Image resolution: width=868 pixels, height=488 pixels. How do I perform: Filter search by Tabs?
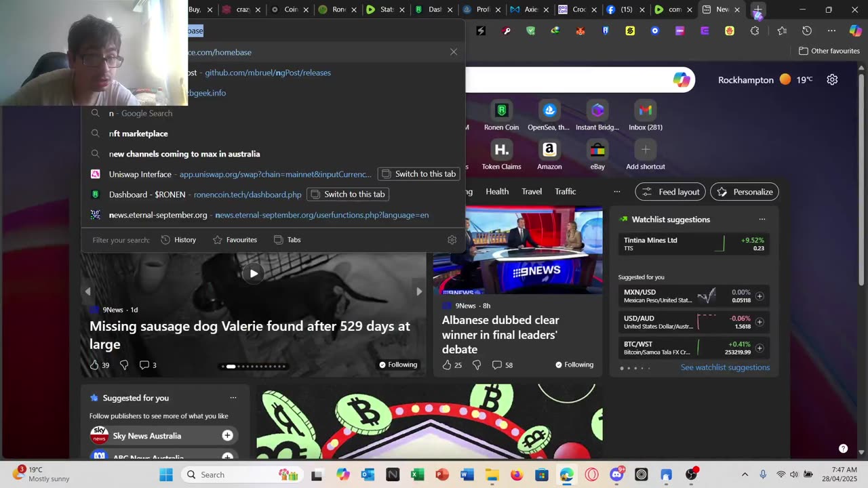[287, 240]
